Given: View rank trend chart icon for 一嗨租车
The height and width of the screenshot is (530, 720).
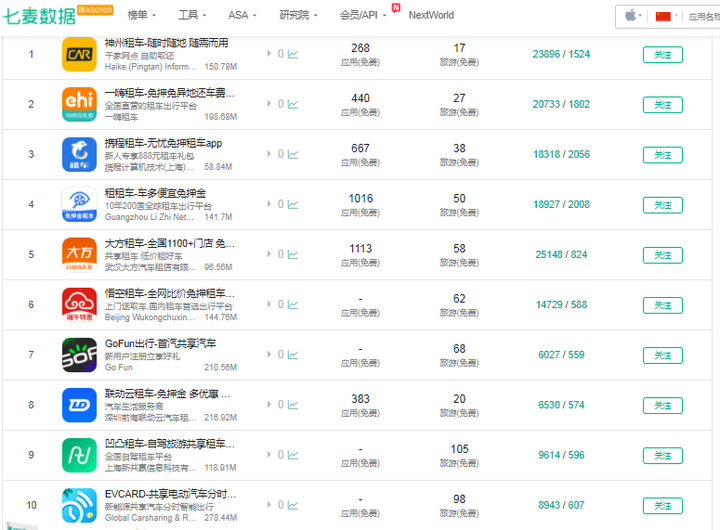Looking at the screenshot, I should coord(293,104).
